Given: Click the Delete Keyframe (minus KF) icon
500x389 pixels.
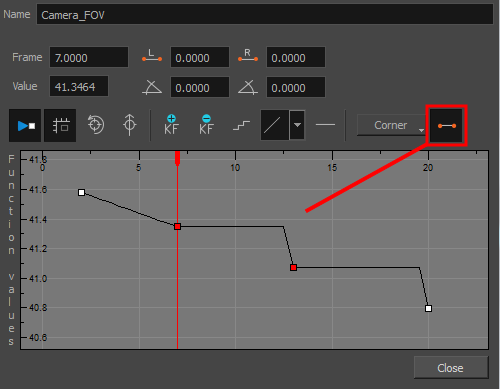Looking at the screenshot, I should tap(206, 125).
